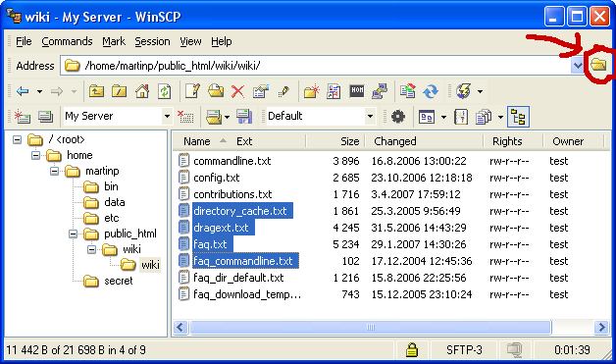Go to the parent directory icon
Image resolution: width=616 pixels, height=364 pixels.
pyautogui.click(x=96, y=91)
